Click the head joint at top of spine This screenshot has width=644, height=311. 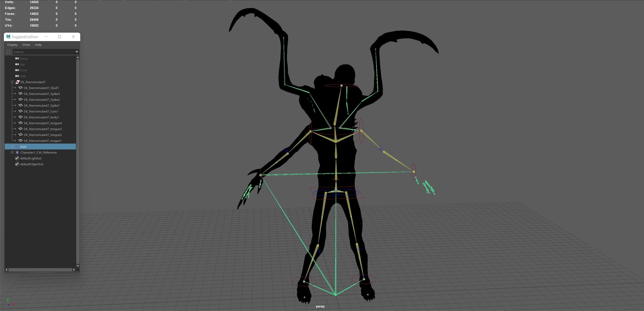[341, 85]
